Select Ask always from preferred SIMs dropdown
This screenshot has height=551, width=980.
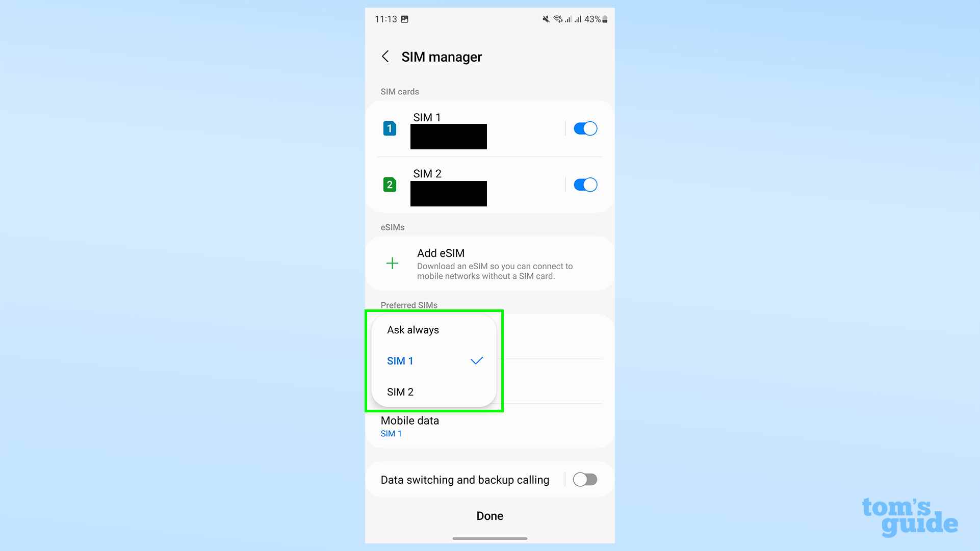pyautogui.click(x=414, y=330)
